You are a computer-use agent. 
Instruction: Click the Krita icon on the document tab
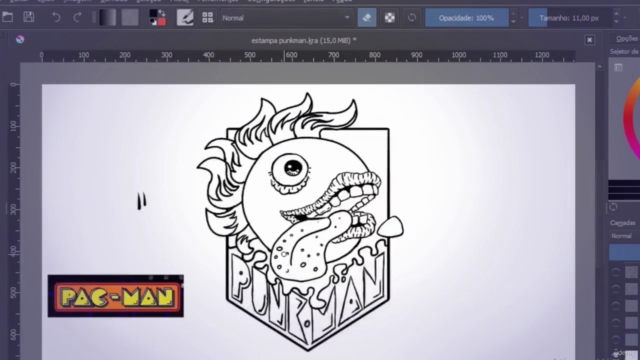pyautogui.click(x=20, y=40)
